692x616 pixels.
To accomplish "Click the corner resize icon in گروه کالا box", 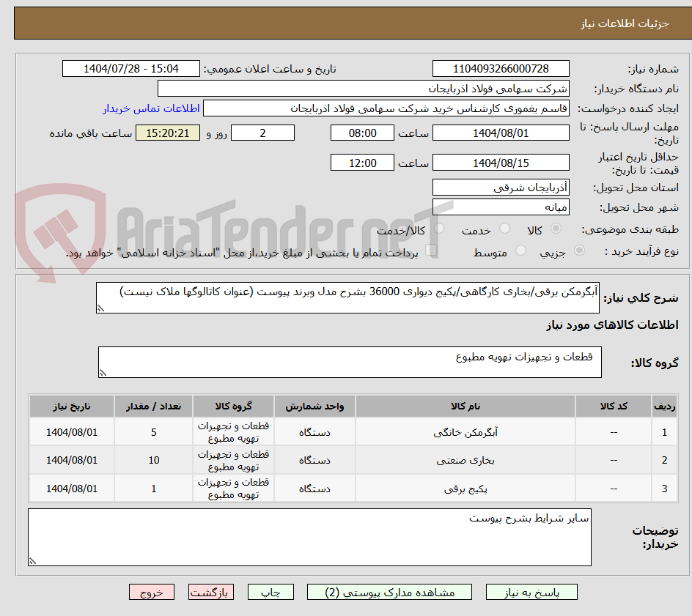I will click(104, 372).
